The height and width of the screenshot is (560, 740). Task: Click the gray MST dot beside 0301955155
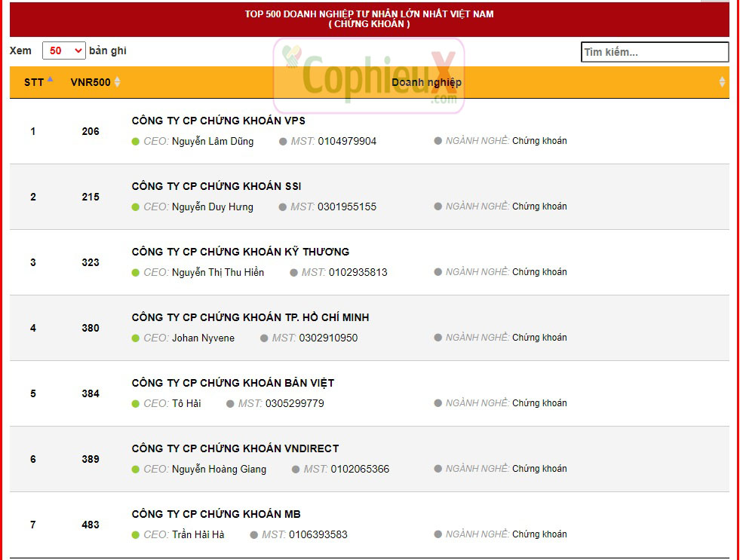[283, 207]
